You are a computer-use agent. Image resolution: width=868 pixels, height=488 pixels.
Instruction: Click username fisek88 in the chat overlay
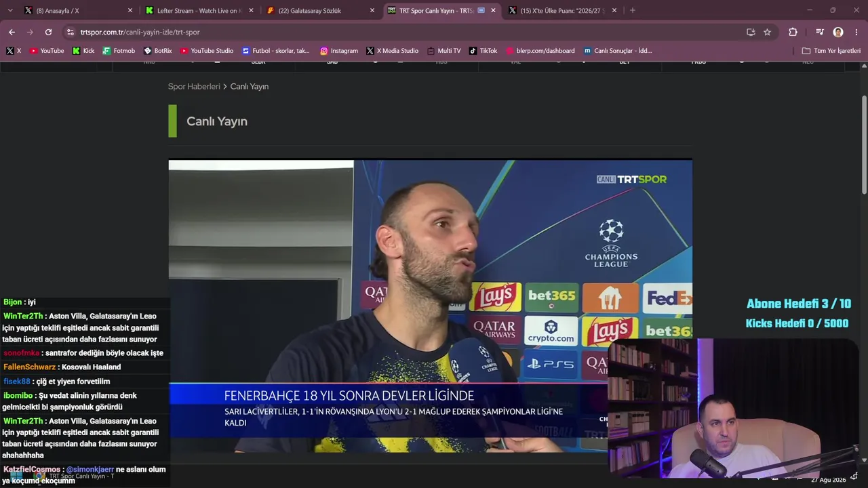coord(17,382)
